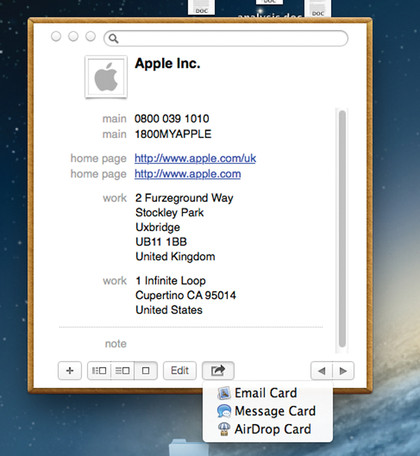Screen dimensions: 420x456
Task: Go to next contact card arrow
Action: click(343, 371)
